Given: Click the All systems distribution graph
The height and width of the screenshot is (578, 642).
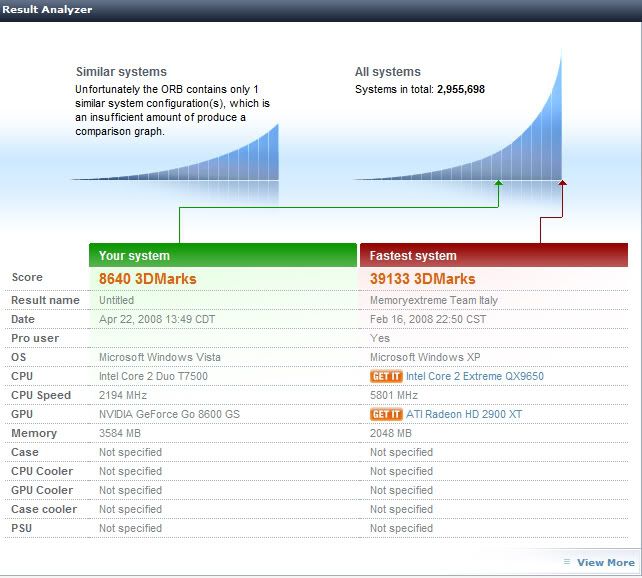Looking at the screenshot, I should coord(459,115).
